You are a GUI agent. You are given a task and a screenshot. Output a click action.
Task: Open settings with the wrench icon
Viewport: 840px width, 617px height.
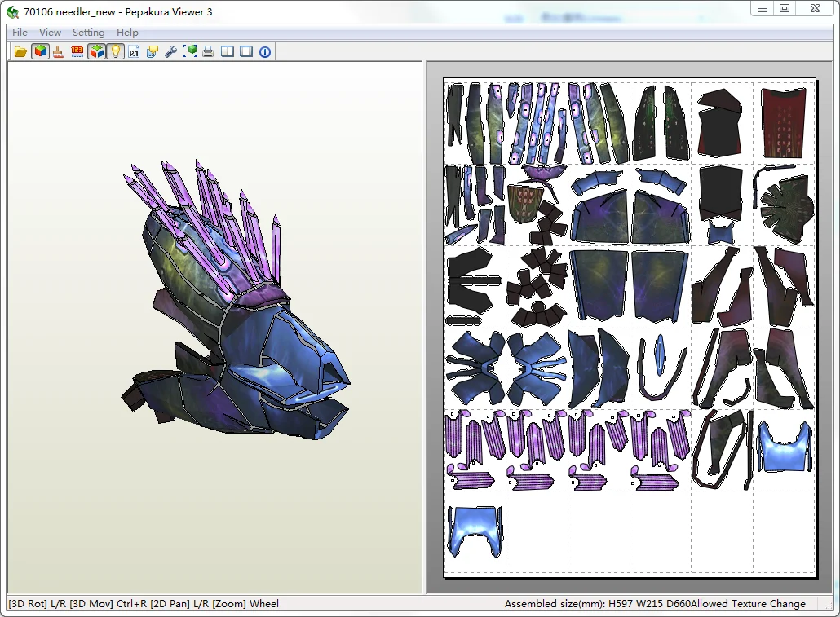pos(171,52)
